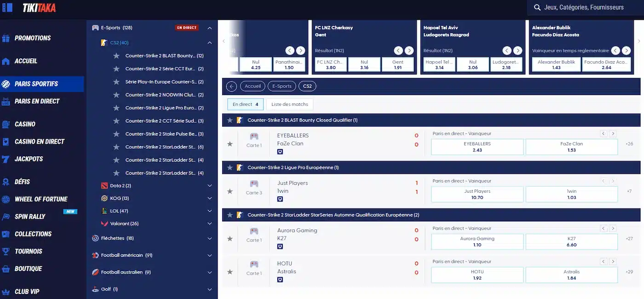
Task: Switch to the En direct 4 tab
Action: point(246,104)
